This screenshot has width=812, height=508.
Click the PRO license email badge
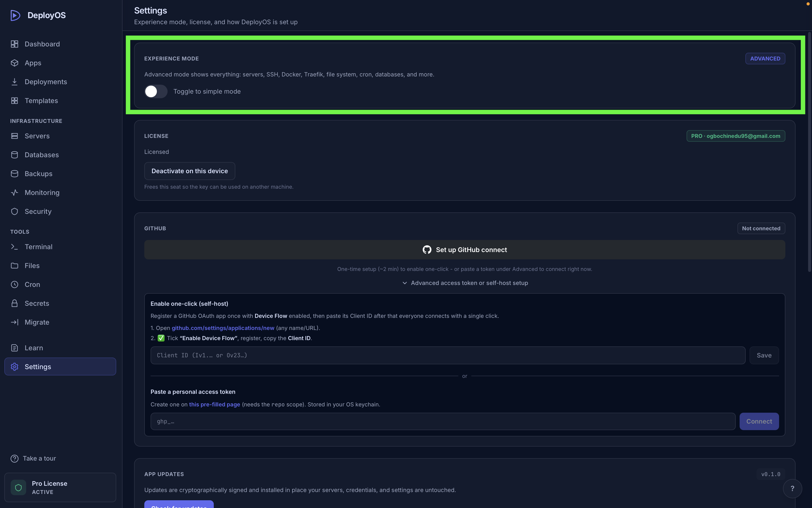pyautogui.click(x=736, y=136)
